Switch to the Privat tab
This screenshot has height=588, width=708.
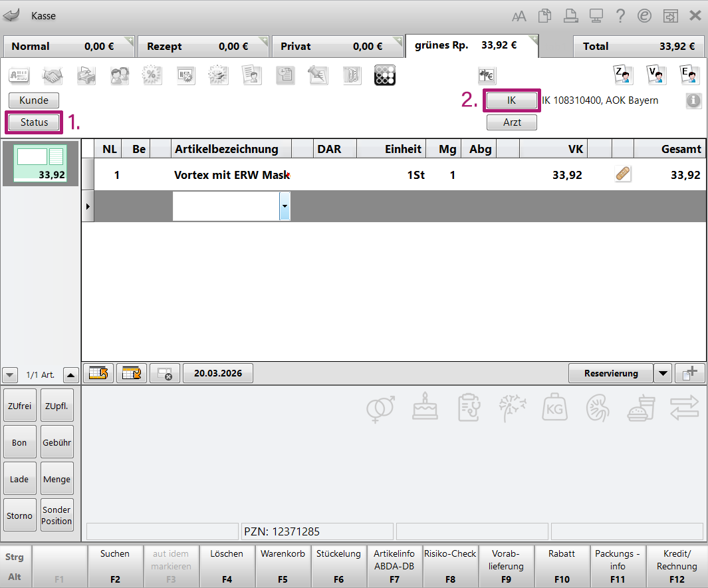[336, 47]
